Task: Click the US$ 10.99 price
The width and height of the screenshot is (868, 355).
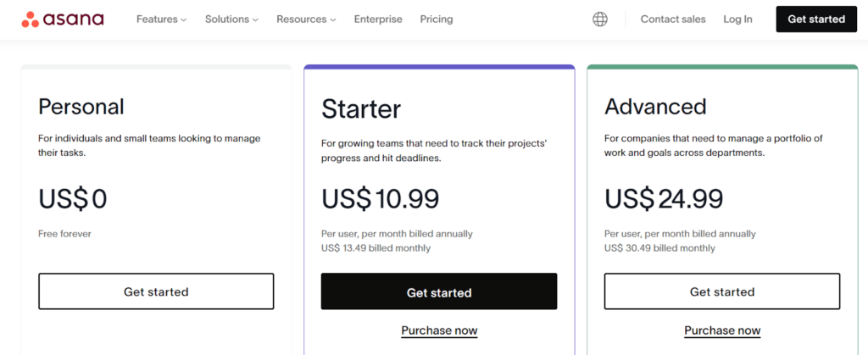Action: click(381, 199)
